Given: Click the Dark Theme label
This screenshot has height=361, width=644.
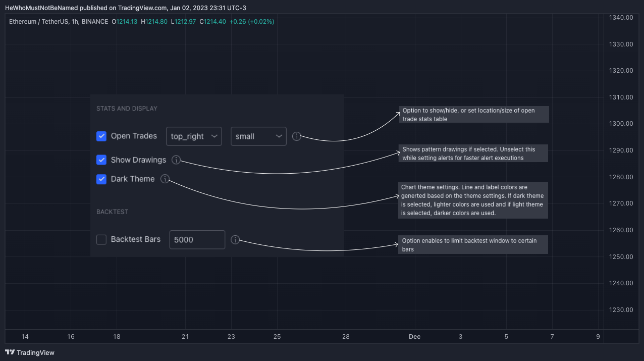Looking at the screenshot, I should coord(133,179).
